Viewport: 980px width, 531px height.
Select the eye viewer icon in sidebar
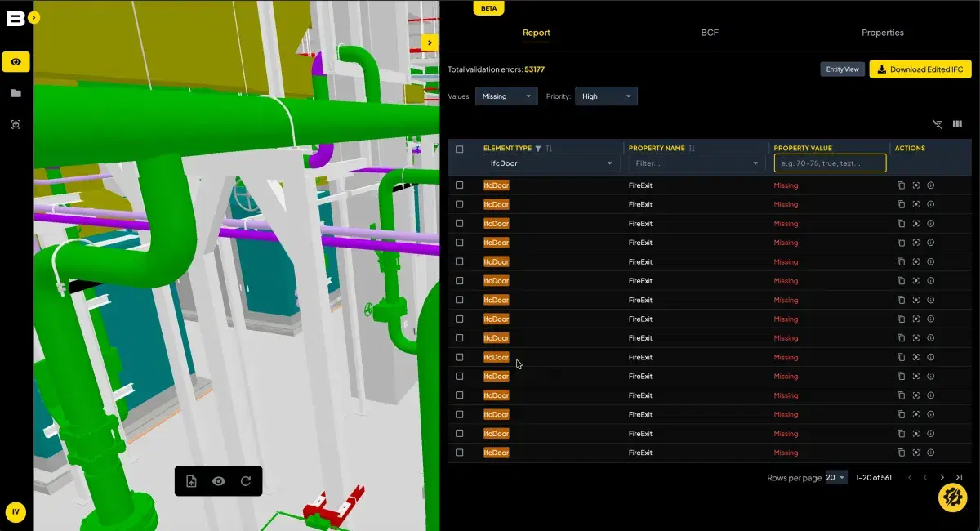point(16,61)
